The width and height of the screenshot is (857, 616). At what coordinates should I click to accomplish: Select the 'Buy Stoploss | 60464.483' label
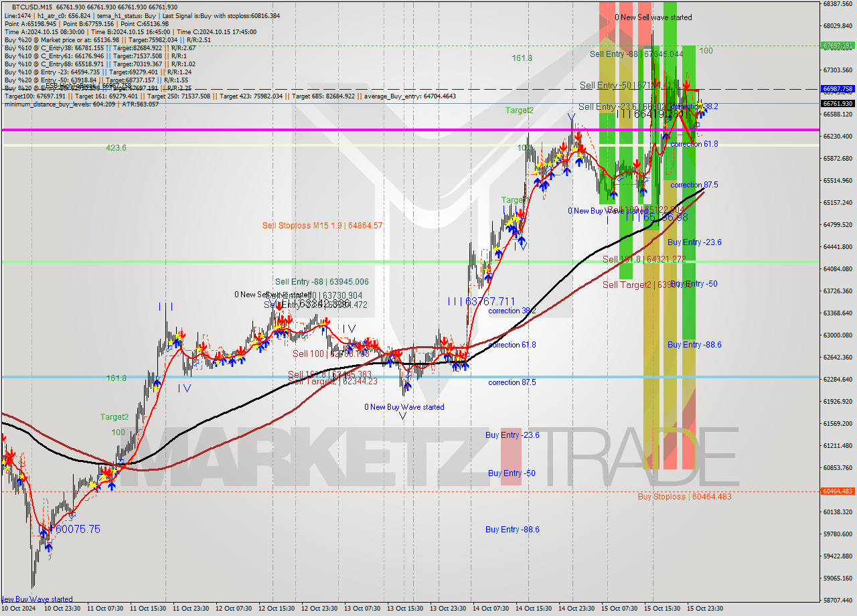[x=684, y=497]
